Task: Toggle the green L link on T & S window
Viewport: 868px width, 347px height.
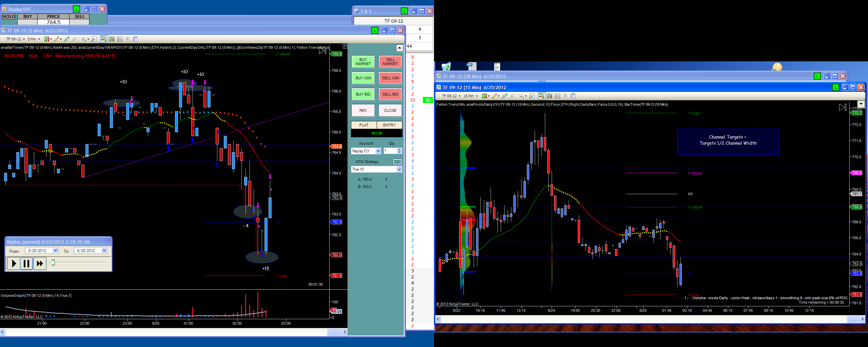Action: pyautogui.click(x=404, y=11)
